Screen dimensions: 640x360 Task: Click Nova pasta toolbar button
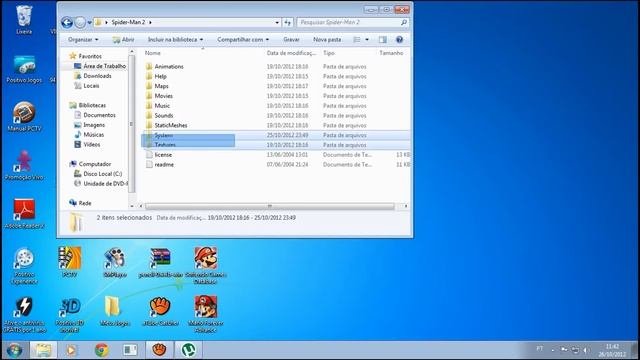(x=327, y=40)
